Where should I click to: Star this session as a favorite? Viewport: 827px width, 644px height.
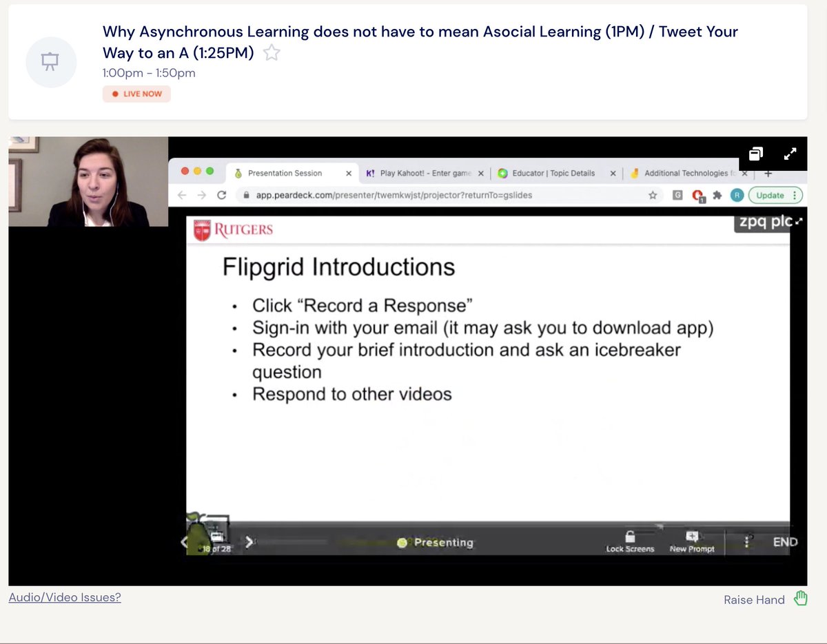(272, 52)
